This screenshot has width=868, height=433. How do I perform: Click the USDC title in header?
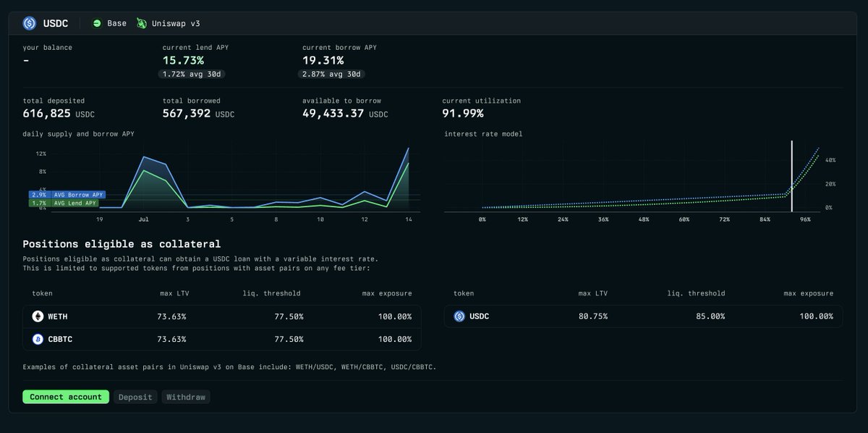[x=56, y=23]
